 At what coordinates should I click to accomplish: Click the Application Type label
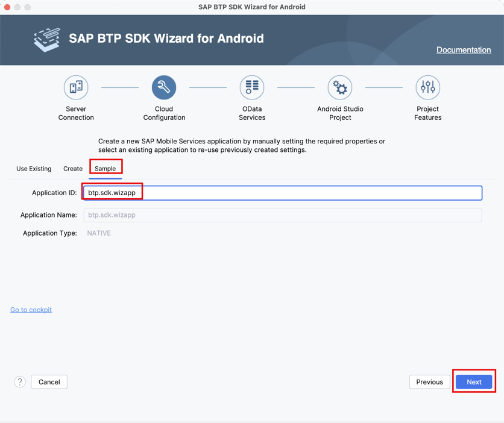(50, 233)
